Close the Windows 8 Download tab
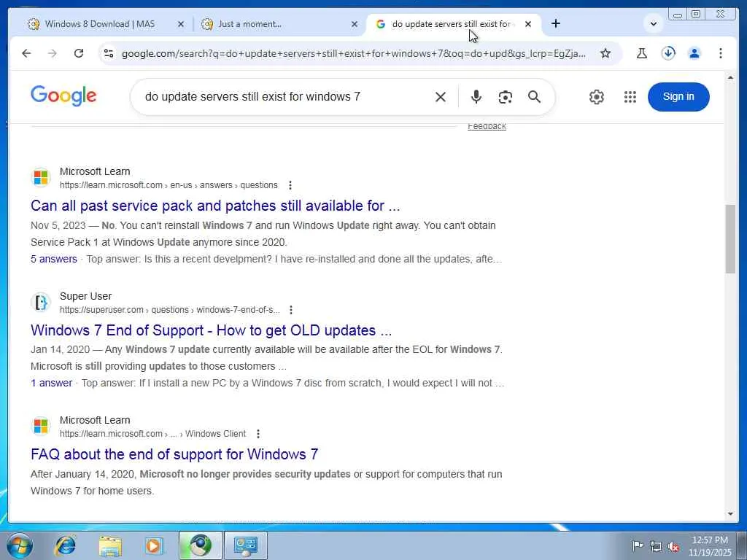747x560 pixels. [x=181, y=24]
